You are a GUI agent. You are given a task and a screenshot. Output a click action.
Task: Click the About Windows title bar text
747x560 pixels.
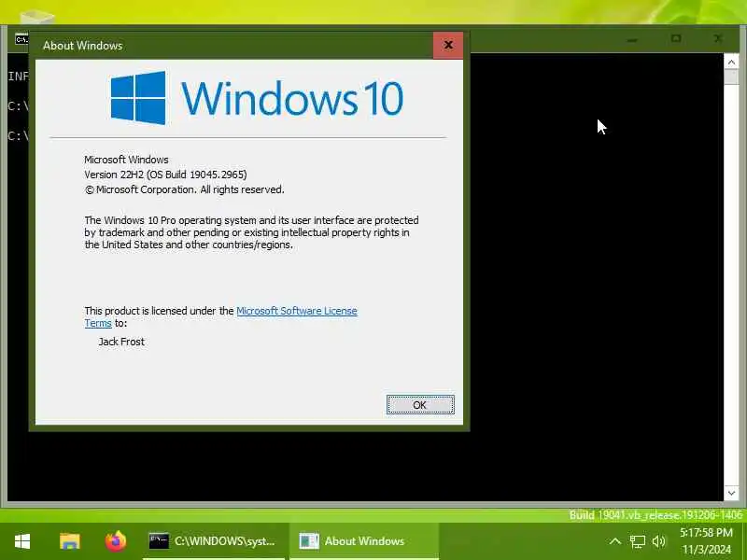pos(83,46)
